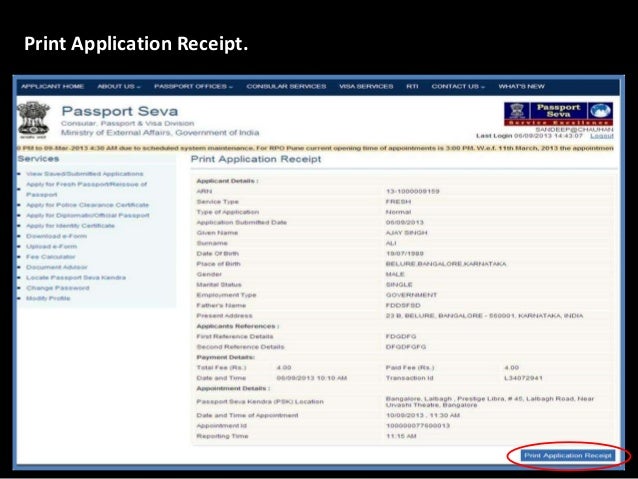Expand the Contact Us dropdown menu
Image resolution: width=638 pixels, height=479 pixels.
(458, 86)
